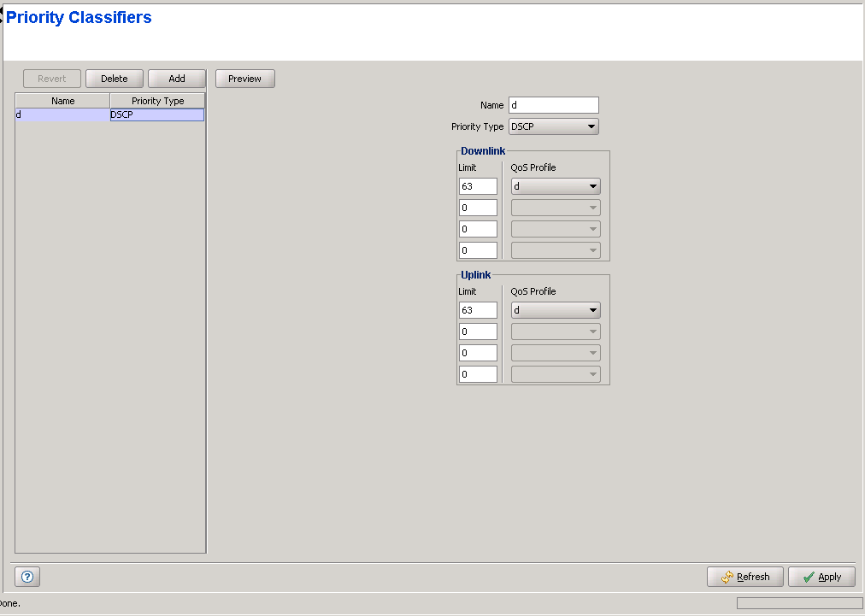Screen dimensions: 865x616
Task: Click the second Downlink Limit field
Action: [x=478, y=208]
